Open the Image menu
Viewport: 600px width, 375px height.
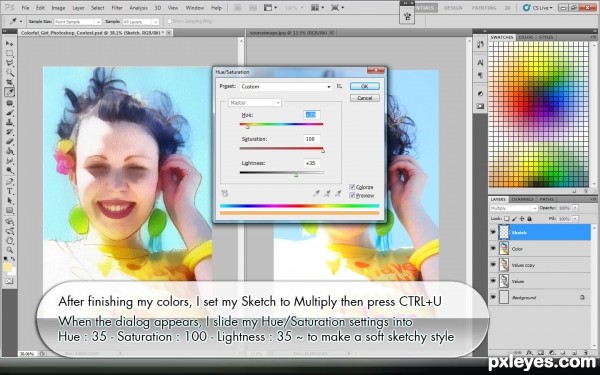pos(58,8)
